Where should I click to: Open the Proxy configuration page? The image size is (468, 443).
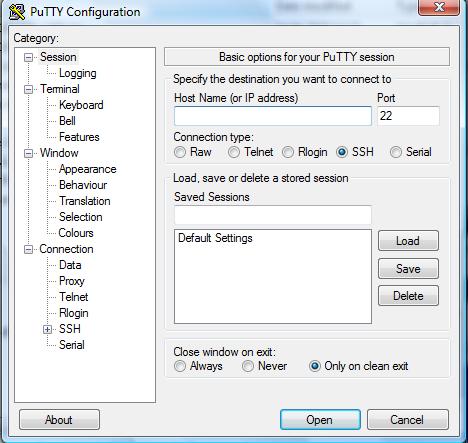[x=72, y=281]
